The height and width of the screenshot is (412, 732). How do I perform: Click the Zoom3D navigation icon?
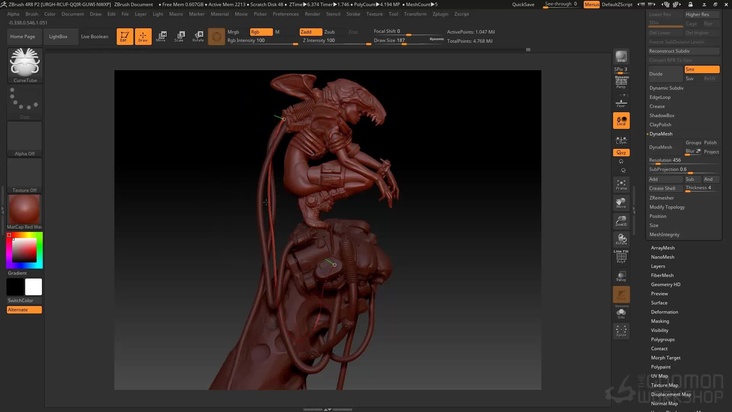pos(621,221)
